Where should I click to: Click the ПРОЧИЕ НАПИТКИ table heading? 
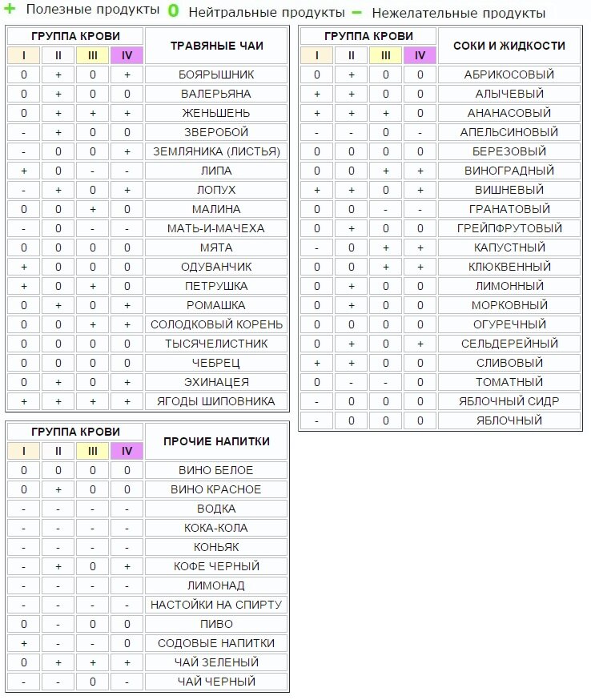click(216, 441)
